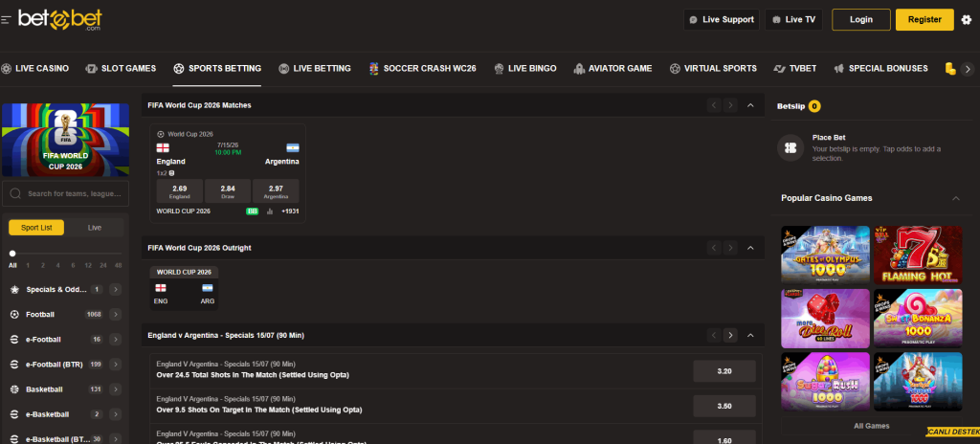The image size is (980, 444).
Task: Click the betebet.com logo
Action: [x=60, y=20]
